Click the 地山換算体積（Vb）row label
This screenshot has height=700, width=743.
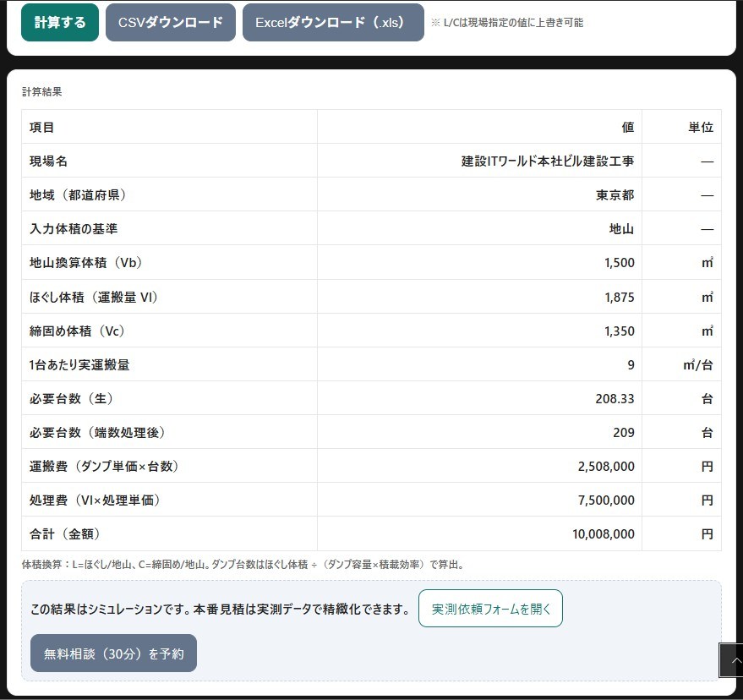pos(85,263)
